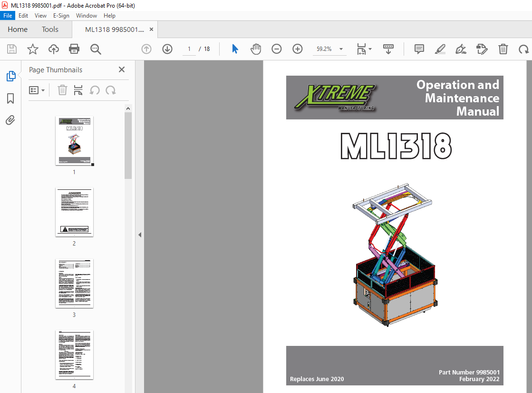Viewport: 532px width, 393px height.
Task: Click the "Replaces June 2020" text
Action: click(x=317, y=379)
